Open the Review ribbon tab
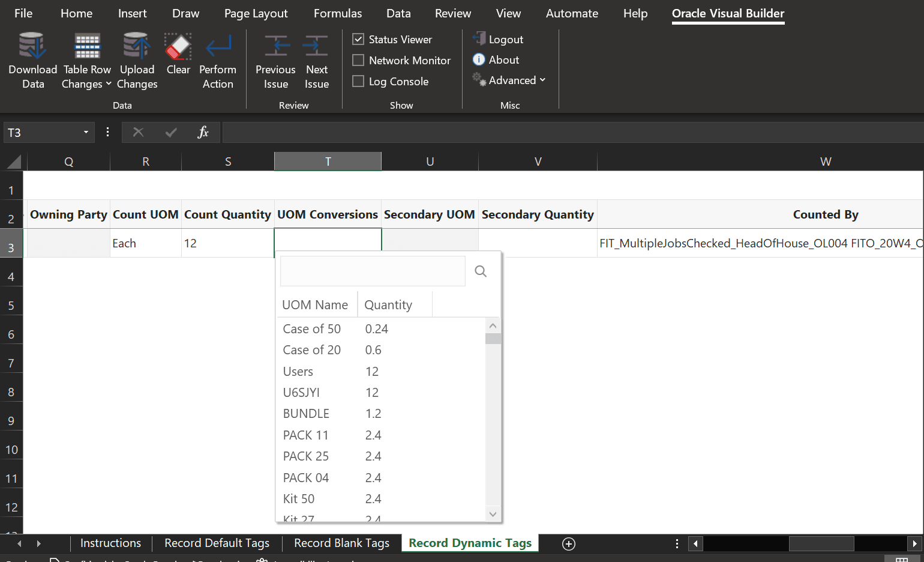924x562 pixels. pyautogui.click(x=453, y=13)
